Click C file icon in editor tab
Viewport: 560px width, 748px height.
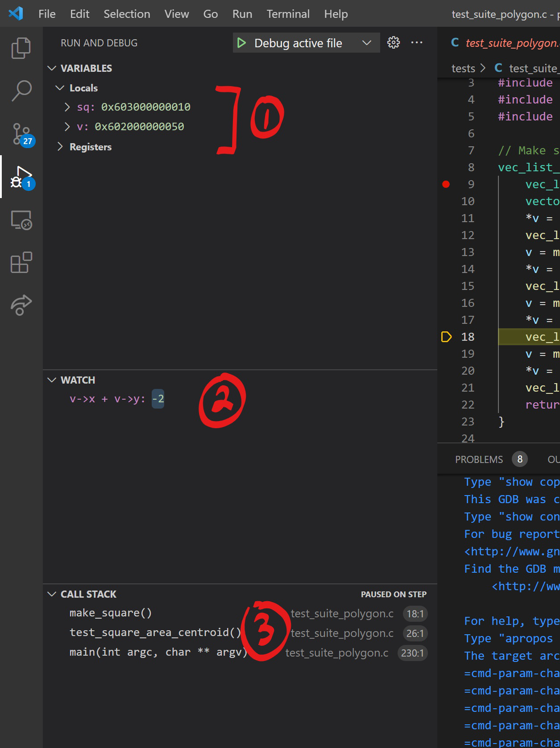coord(455,42)
